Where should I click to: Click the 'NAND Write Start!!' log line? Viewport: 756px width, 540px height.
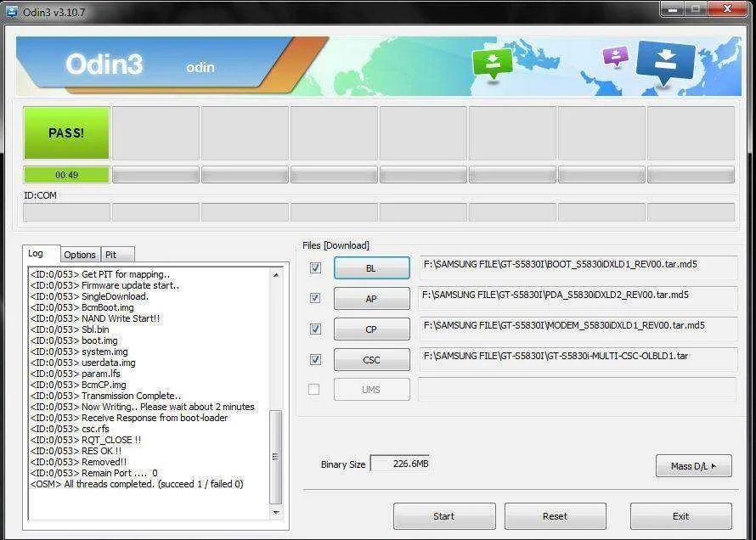[95, 318]
